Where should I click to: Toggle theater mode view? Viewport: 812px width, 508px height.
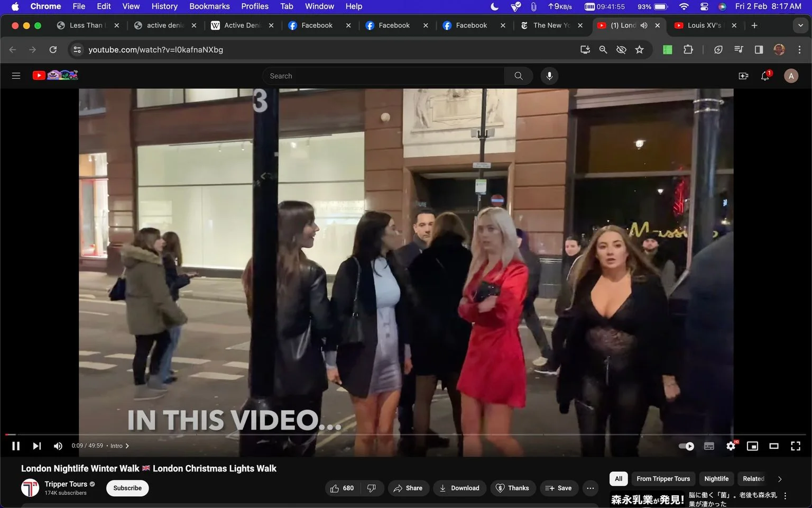pos(774,446)
